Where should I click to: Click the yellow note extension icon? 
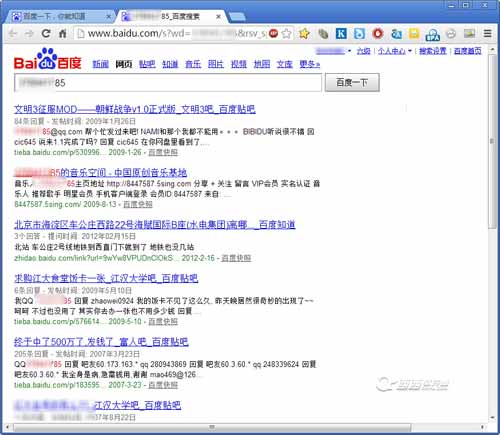pos(414,33)
